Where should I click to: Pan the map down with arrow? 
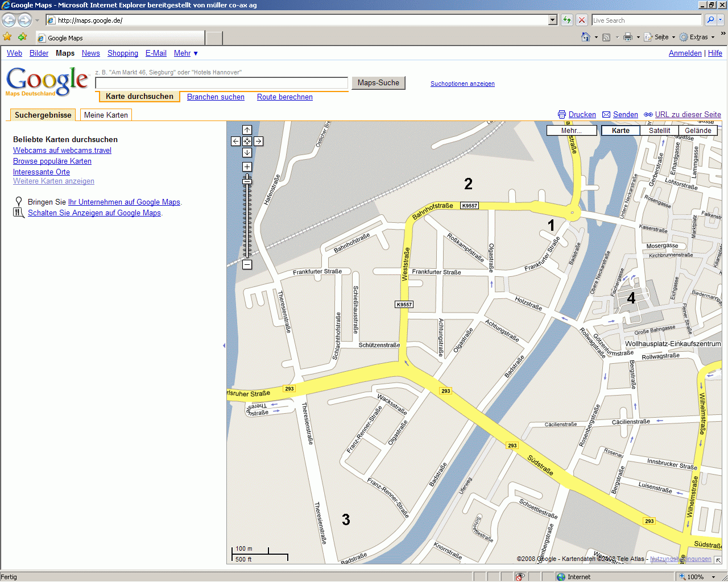tap(247, 152)
